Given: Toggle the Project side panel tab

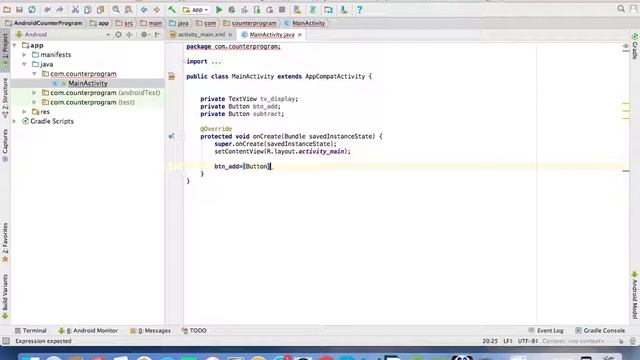Looking at the screenshot, I should click(x=5, y=50).
